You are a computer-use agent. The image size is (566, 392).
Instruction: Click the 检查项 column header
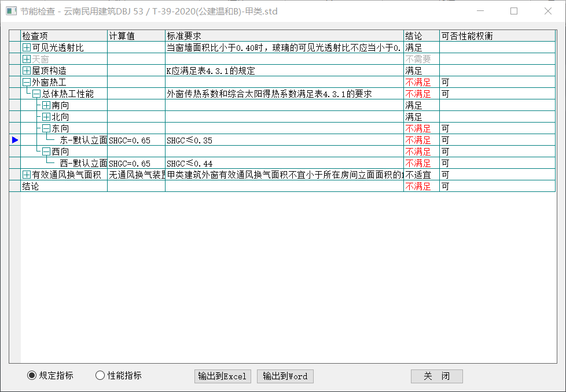click(x=64, y=36)
